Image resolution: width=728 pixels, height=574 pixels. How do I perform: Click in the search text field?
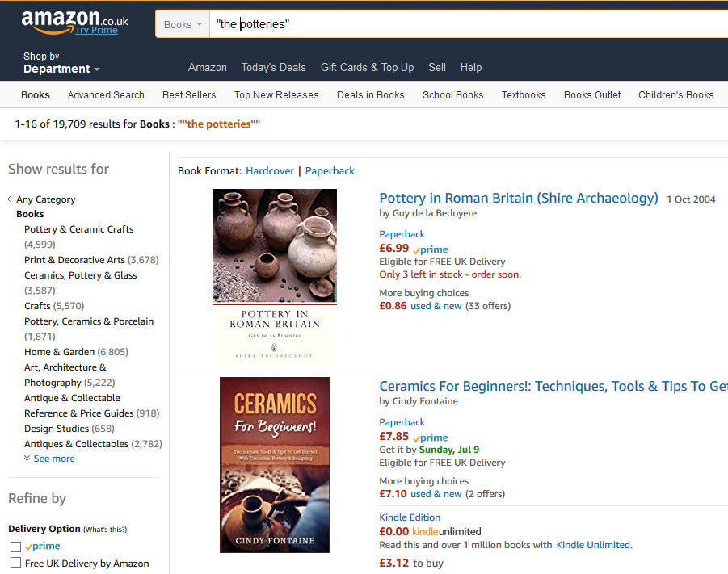point(469,24)
